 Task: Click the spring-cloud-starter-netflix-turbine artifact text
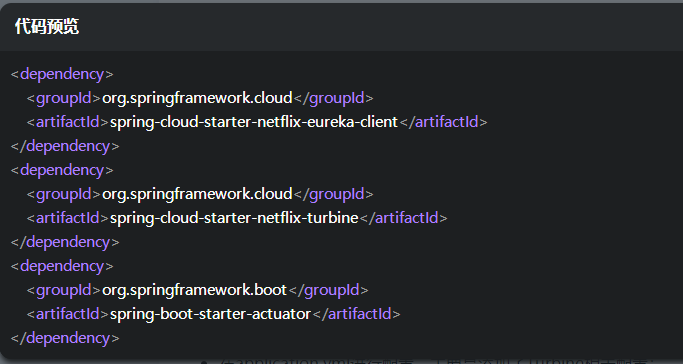point(234,218)
